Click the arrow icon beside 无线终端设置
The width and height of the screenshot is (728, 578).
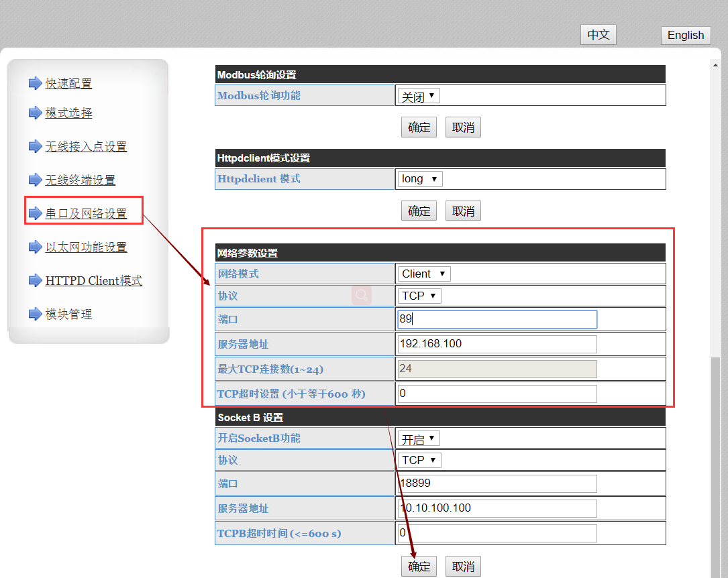tap(35, 180)
